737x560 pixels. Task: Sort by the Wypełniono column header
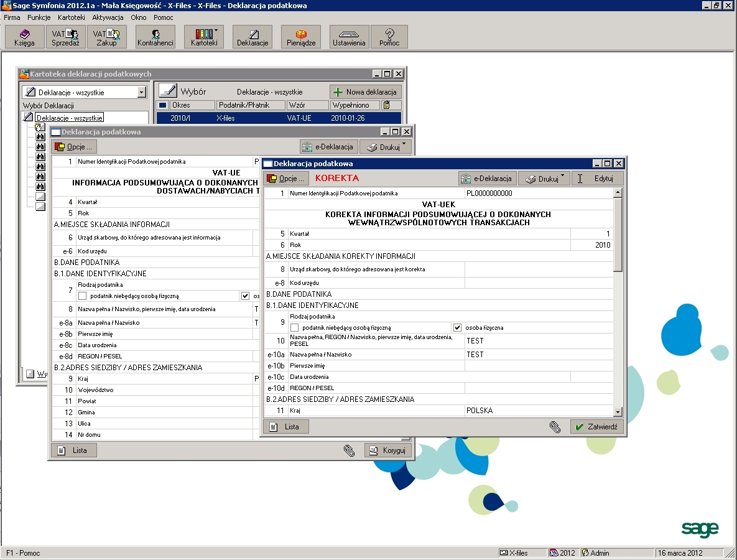tap(354, 105)
